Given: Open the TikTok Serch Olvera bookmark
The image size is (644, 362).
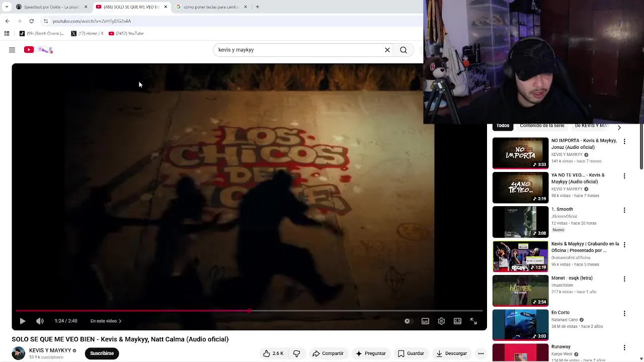Looking at the screenshot, I should 42,33.
